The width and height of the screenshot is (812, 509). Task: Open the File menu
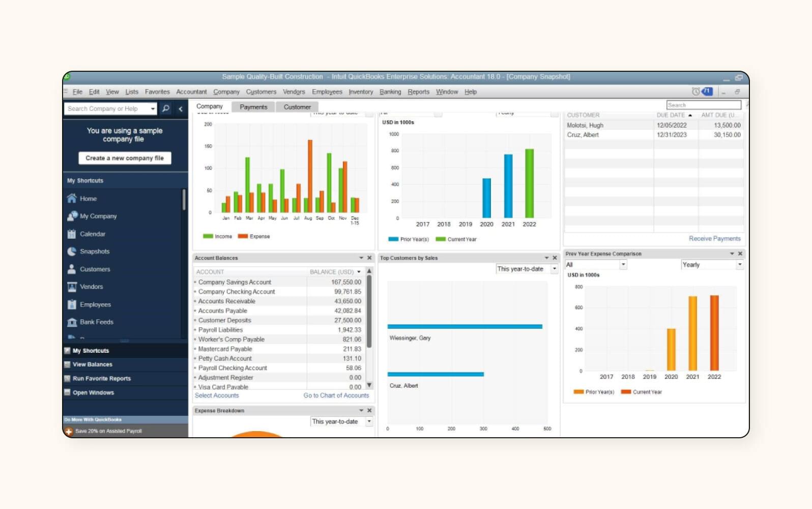[x=77, y=92]
